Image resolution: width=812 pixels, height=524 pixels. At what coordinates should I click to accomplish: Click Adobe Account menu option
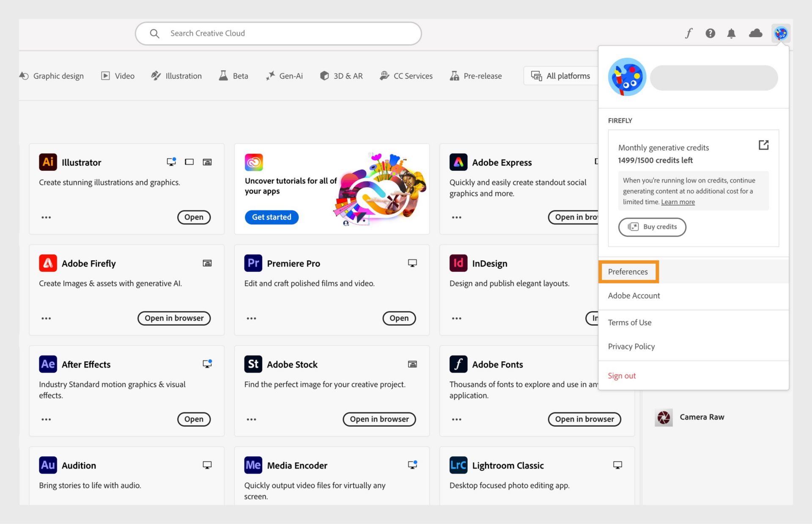(x=634, y=295)
